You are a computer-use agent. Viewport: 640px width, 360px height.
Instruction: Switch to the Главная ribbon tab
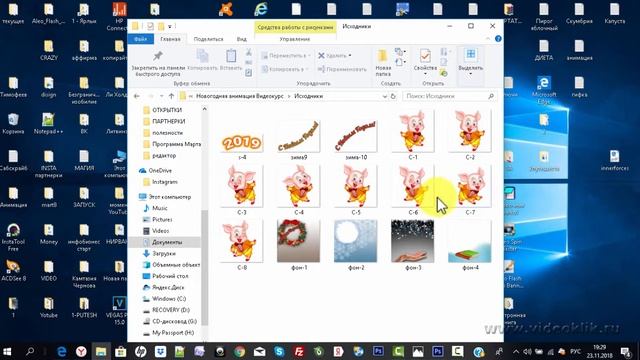pyautogui.click(x=170, y=39)
